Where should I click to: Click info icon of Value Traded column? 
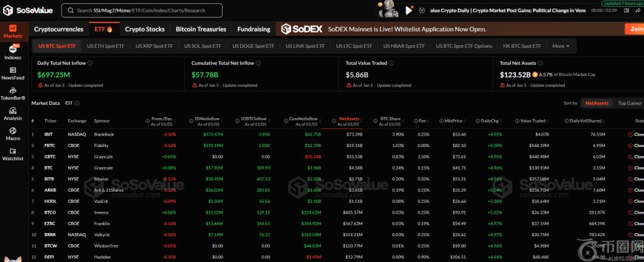(517, 121)
